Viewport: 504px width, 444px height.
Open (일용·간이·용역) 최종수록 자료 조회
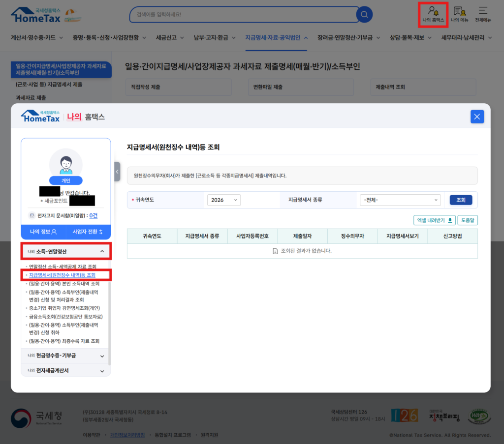(x=64, y=341)
